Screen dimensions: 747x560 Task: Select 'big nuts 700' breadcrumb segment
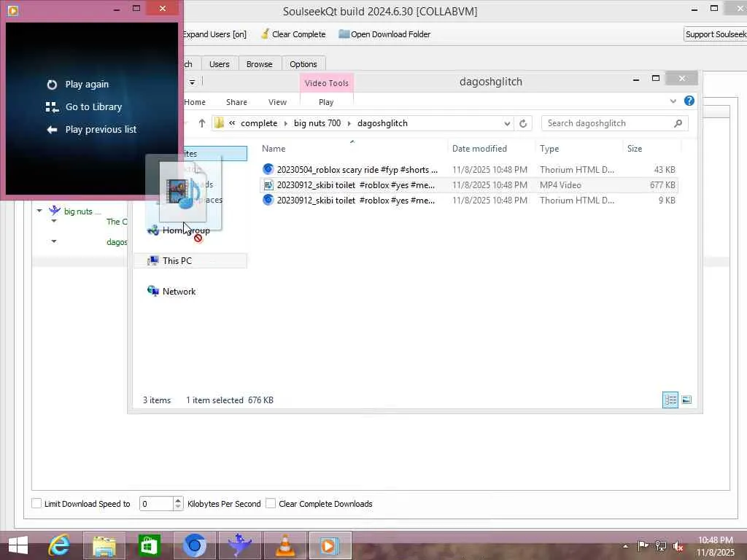(317, 123)
